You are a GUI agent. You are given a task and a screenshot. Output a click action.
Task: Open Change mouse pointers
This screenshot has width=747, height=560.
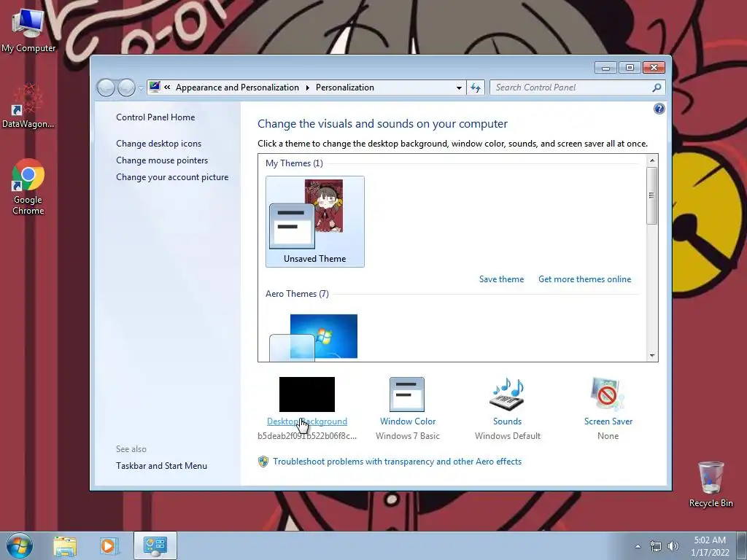click(162, 160)
